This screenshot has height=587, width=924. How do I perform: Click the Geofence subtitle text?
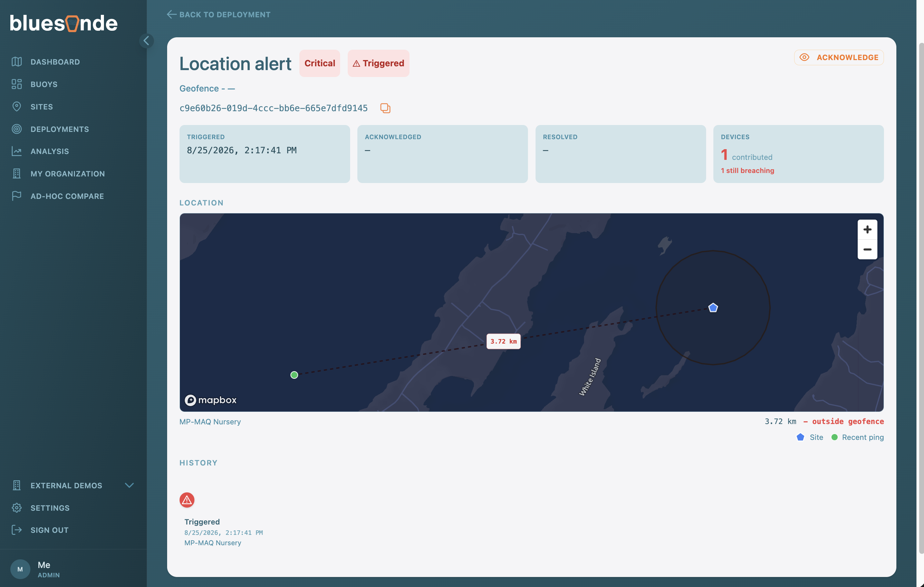[x=207, y=88]
